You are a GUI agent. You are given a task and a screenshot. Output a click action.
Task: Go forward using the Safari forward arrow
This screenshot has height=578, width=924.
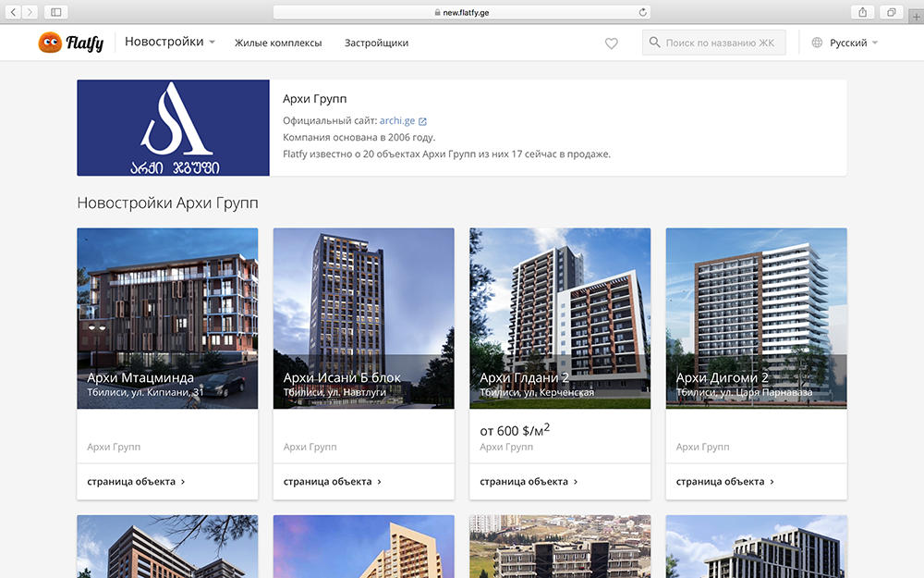30,12
